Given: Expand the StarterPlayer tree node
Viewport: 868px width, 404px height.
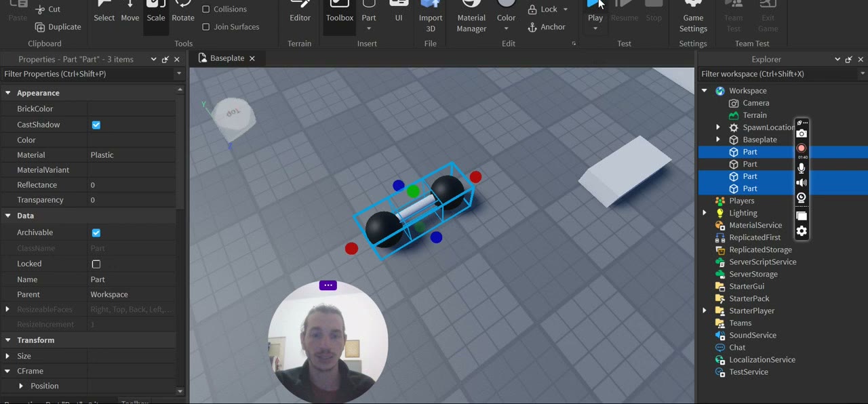Looking at the screenshot, I should tap(704, 310).
